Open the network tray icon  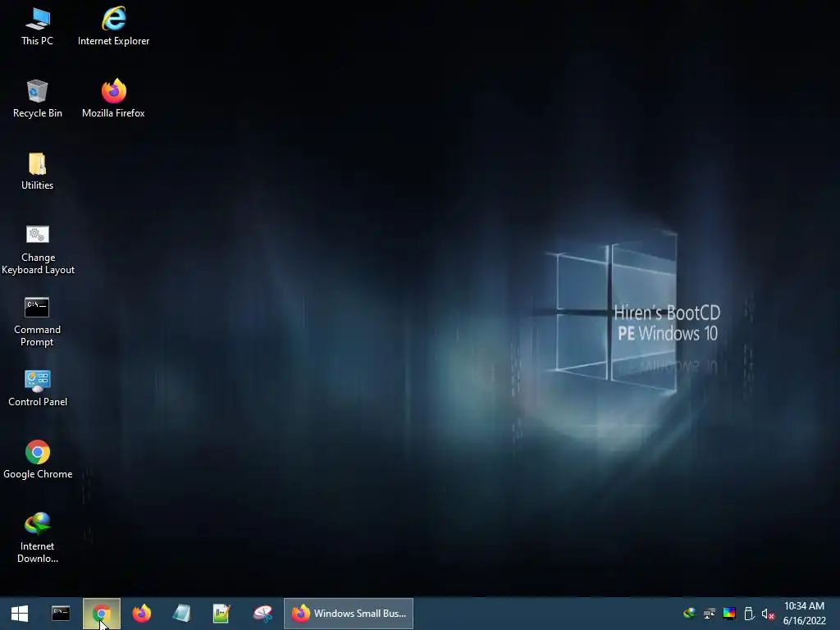pyautogui.click(x=710, y=614)
